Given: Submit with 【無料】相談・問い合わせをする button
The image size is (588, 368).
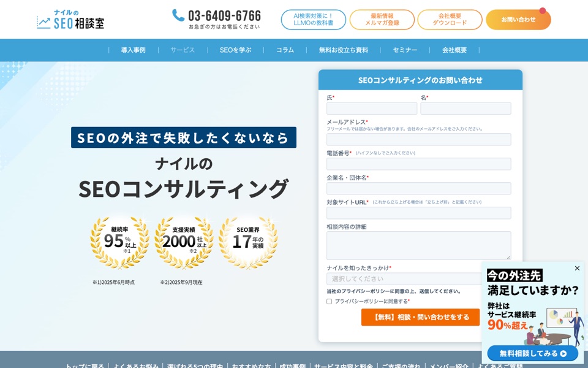Looking at the screenshot, I should (420, 317).
